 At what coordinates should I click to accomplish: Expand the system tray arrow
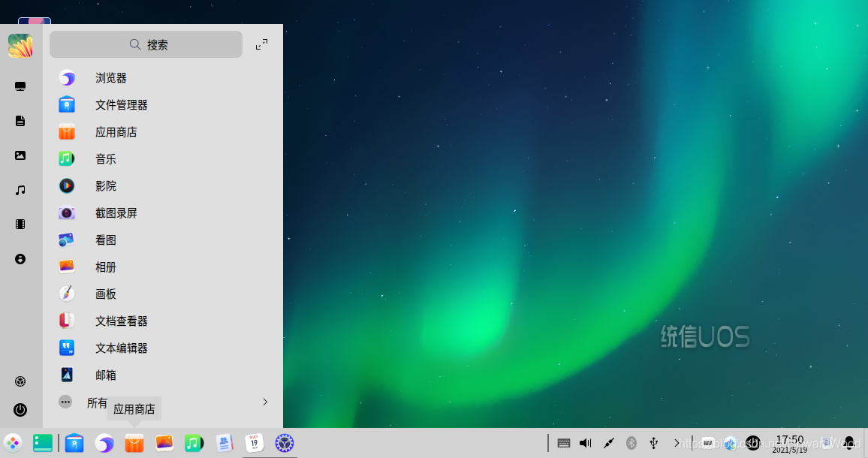pos(677,443)
